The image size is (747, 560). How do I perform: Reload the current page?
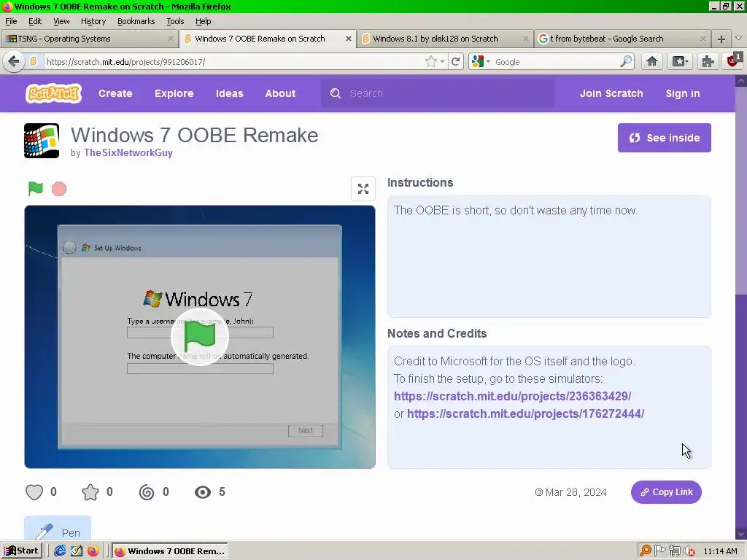[455, 61]
